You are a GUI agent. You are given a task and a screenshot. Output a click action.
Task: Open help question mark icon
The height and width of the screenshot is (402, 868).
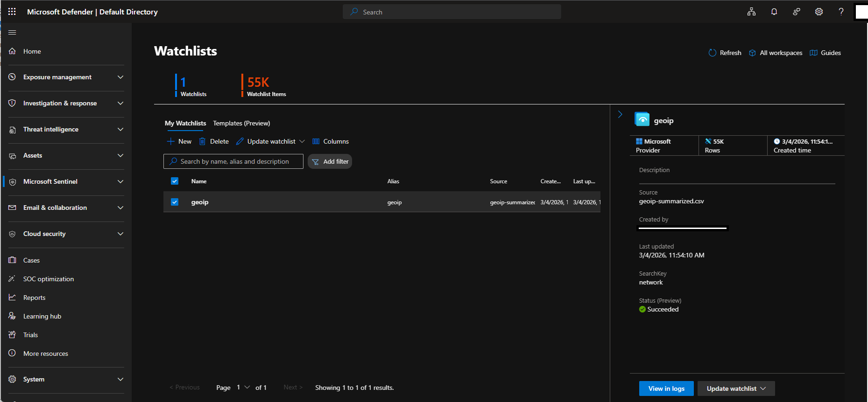point(841,12)
